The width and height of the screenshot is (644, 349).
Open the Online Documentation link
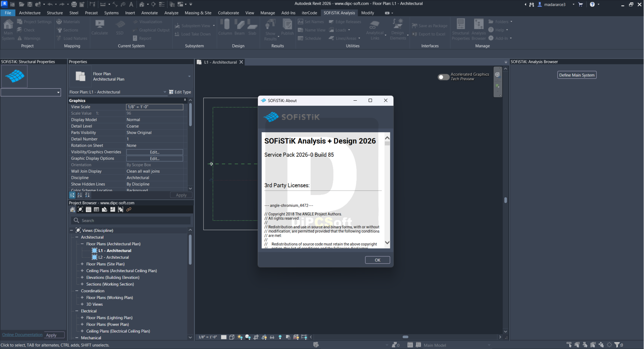tap(22, 335)
